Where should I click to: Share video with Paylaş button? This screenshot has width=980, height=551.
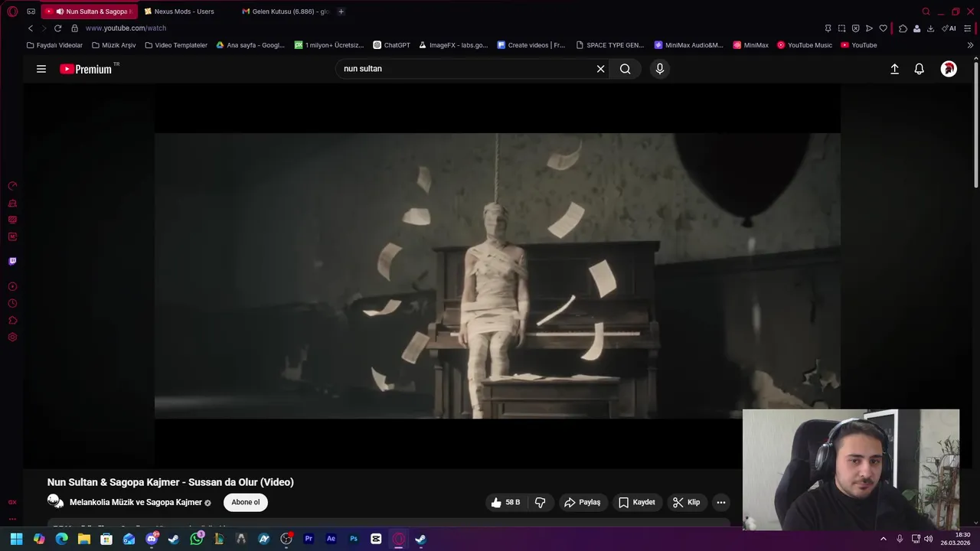click(583, 502)
